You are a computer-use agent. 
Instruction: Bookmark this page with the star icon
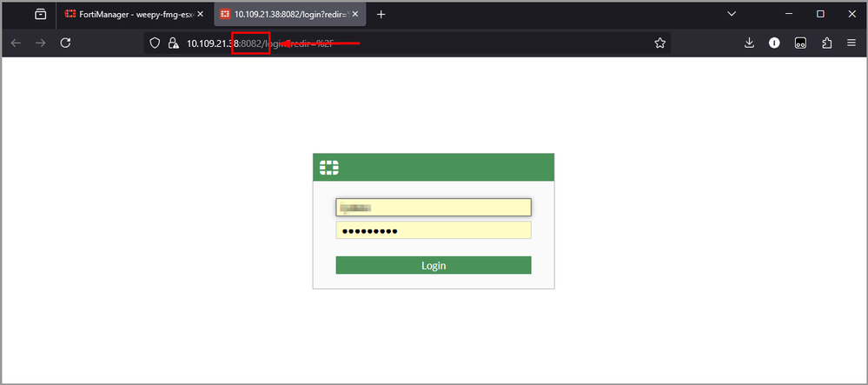(659, 43)
